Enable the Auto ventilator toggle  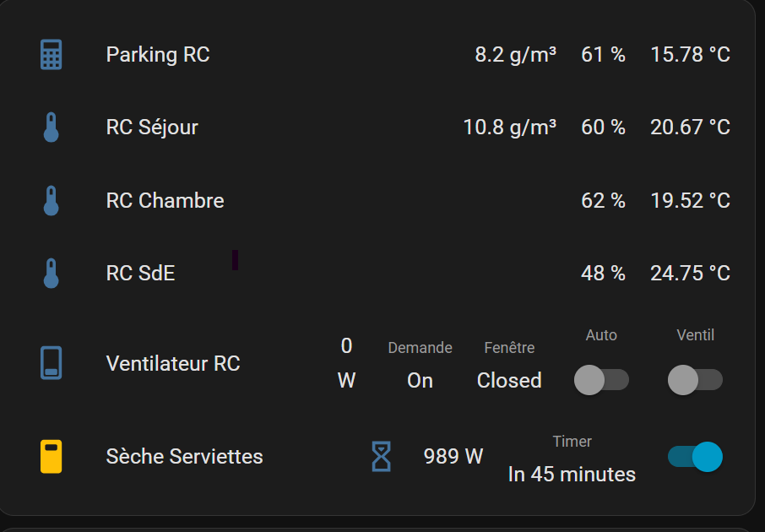pos(601,380)
